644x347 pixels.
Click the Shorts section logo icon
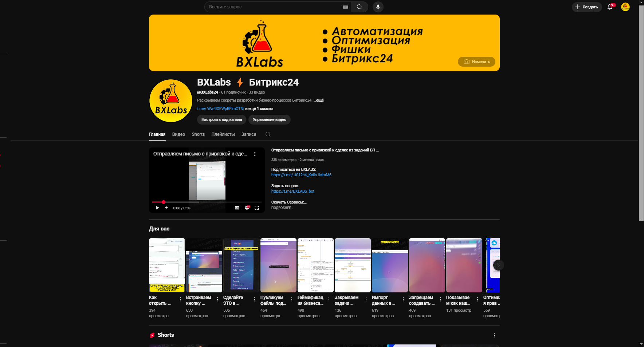tap(152, 335)
